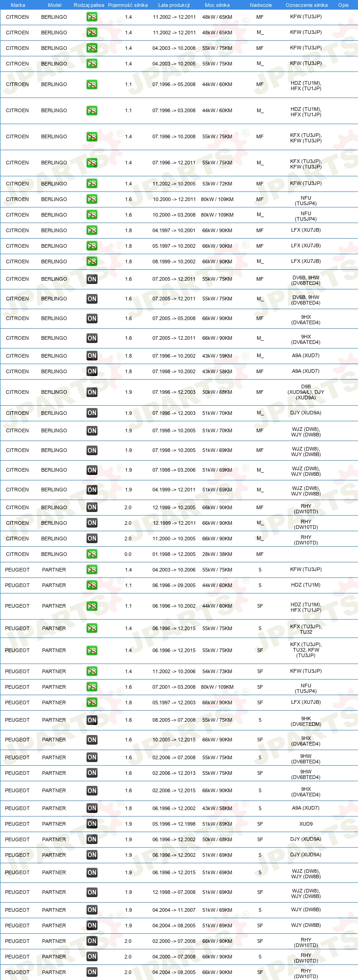Select the 12.1999 -> 12.2011 date cell

pyautogui.click(x=174, y=523)
